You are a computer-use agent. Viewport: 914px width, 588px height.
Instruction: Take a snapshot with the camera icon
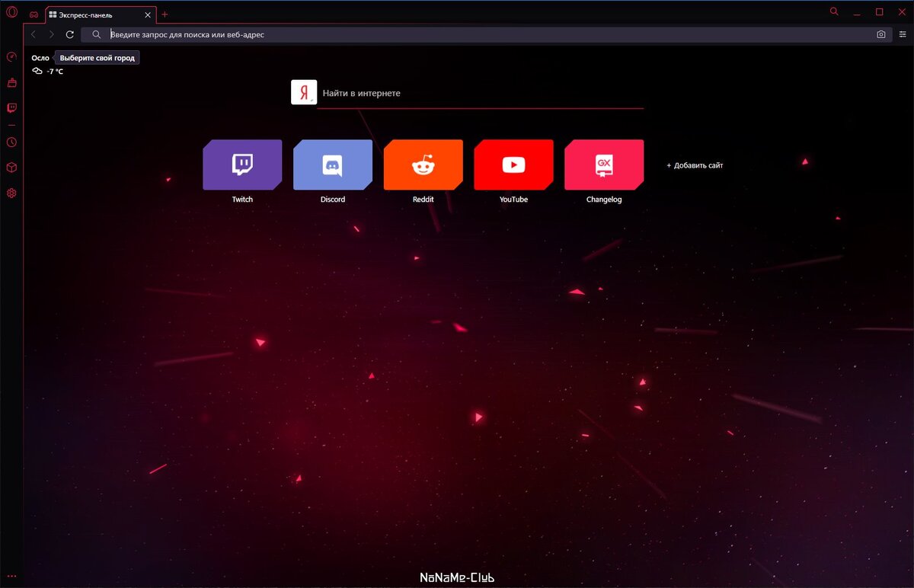pos(881,34)
